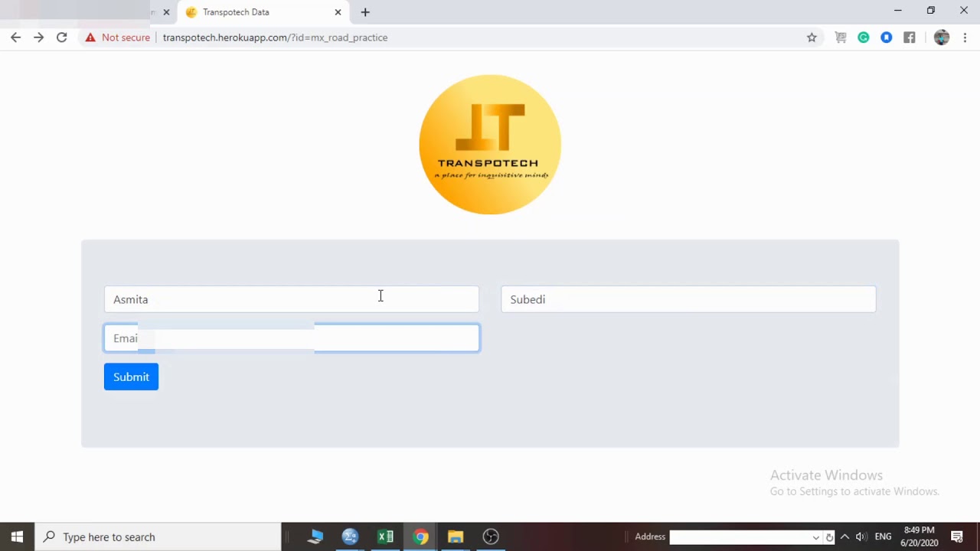Open the Not secure site warning

(x=118, y=37)
